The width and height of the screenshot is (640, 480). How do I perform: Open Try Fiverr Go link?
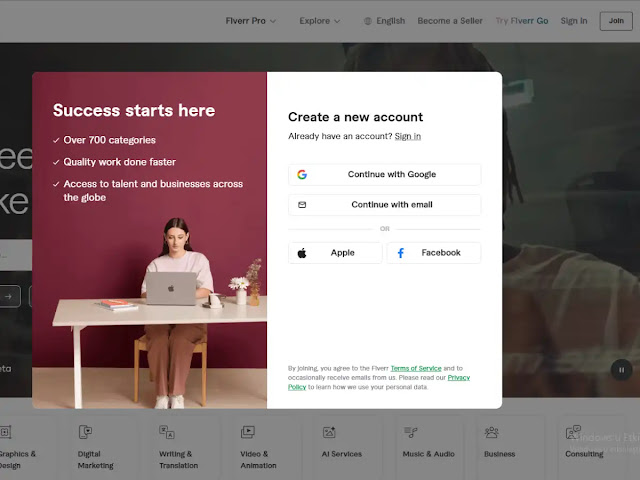522,21
